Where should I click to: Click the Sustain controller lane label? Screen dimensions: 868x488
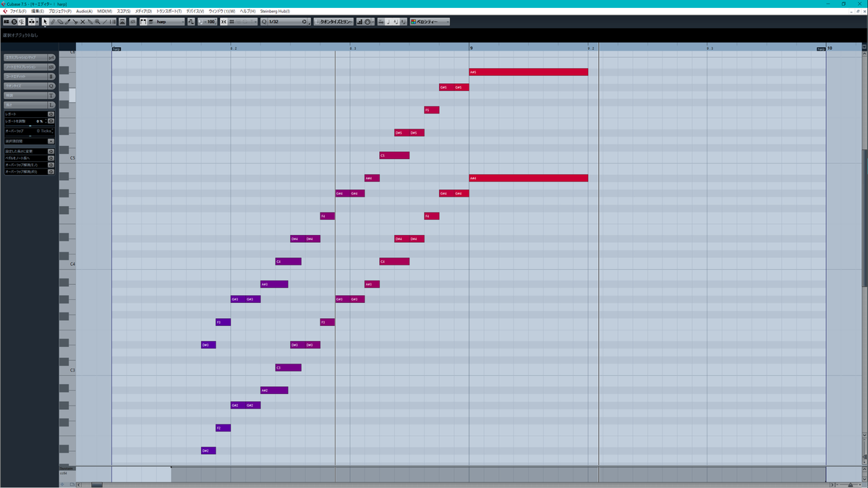[x=67, y=469]
